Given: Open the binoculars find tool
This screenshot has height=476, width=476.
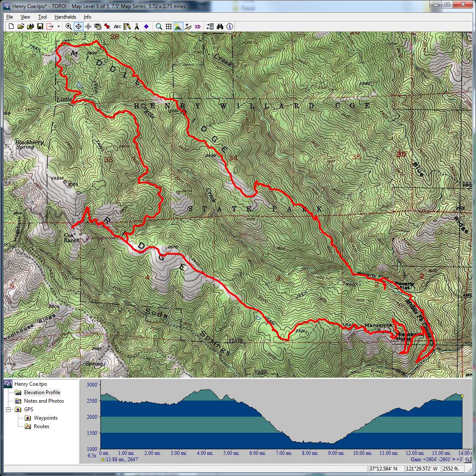Looking at the screenshot, I should click(x=220, y=26).
